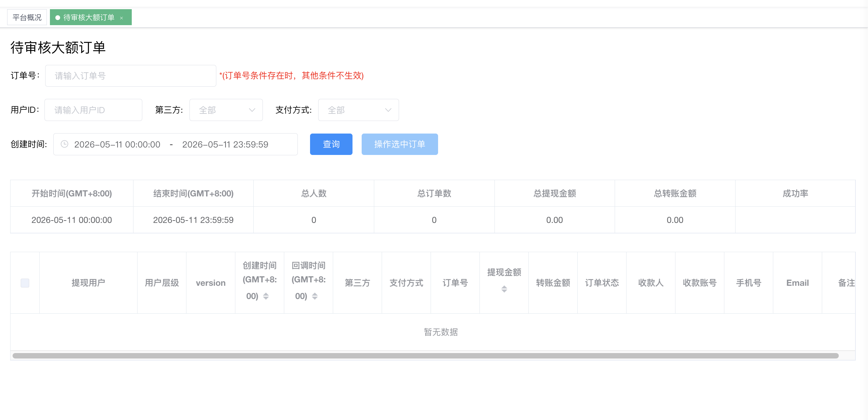Image resolution: width=868 pixels, height=420 pixels.
Task: Select the 待审核大额订单 tab
Action: (91, 17)
